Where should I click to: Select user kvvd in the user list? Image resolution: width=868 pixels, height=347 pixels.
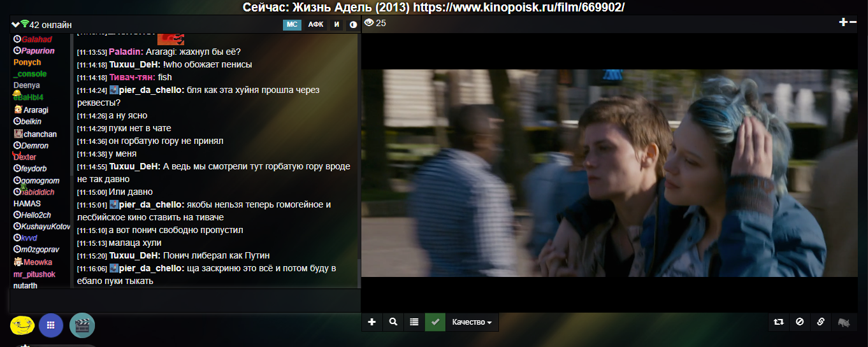click(x=30, y=238)
